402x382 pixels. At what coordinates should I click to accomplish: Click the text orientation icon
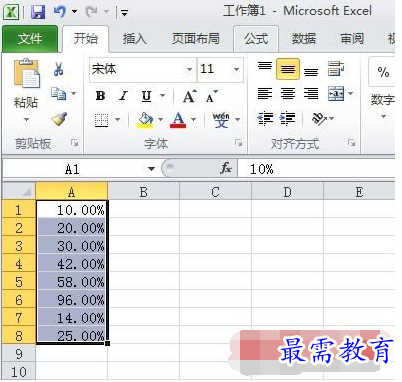point(319,118)
